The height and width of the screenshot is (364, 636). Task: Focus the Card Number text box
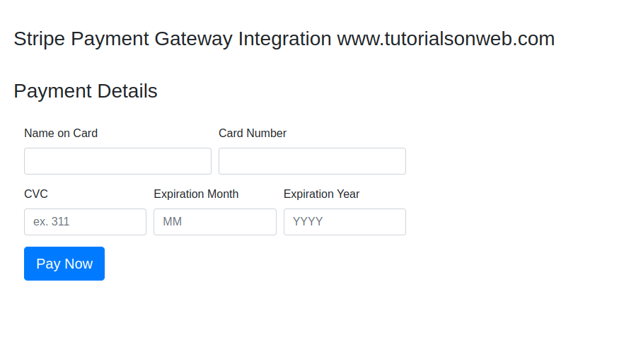pyautogui.click(x=312, y=161)
